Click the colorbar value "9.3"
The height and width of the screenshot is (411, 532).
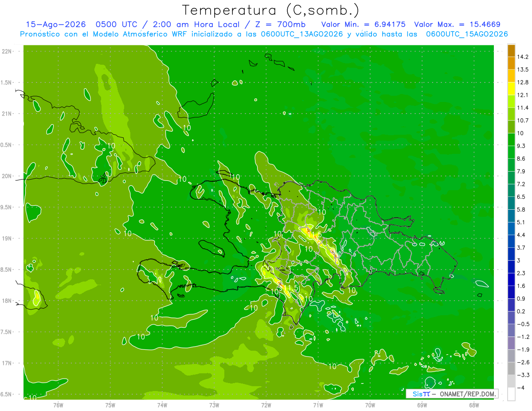(521, 145)
